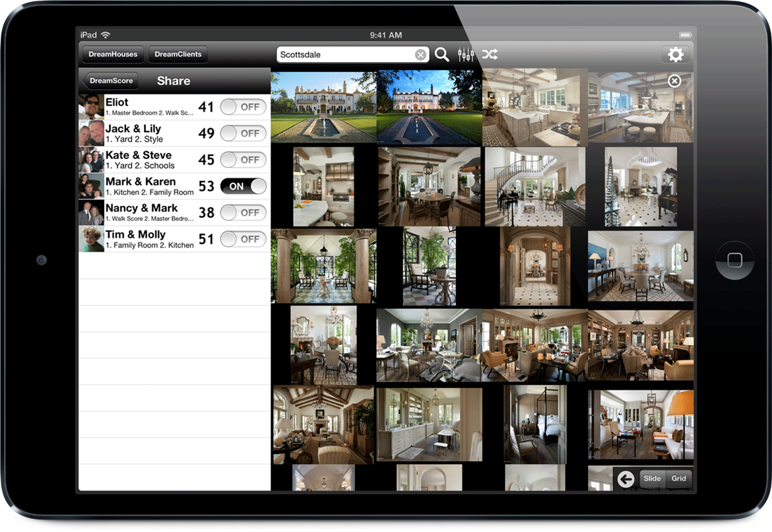
Task: Click the score 45 for Kate & Steve
Action: pyautogui.click(x=206, y=160)
